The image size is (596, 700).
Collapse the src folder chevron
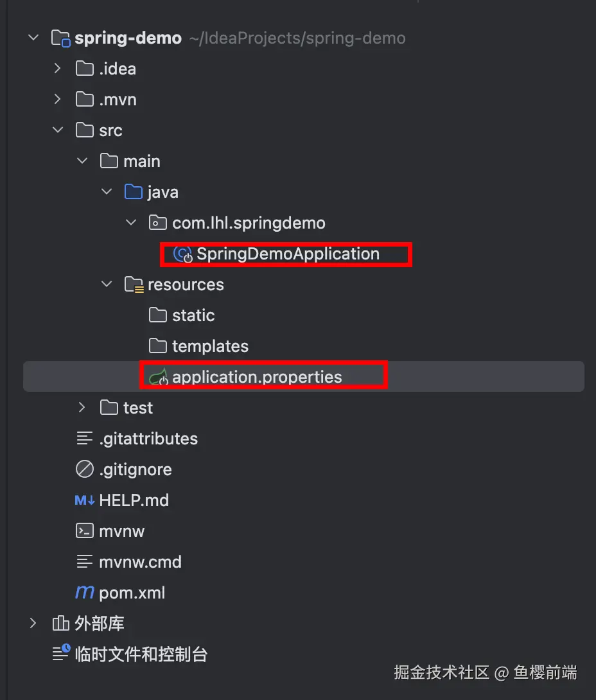tap(58, 130)
